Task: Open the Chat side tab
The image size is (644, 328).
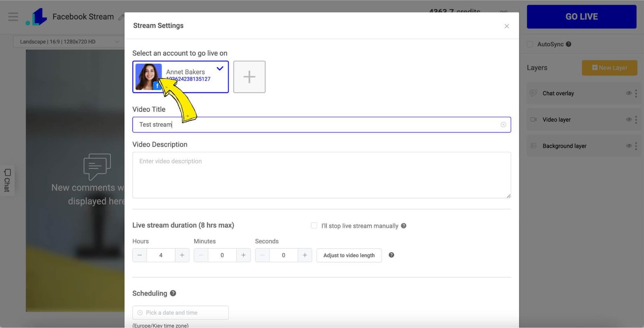Action: click(7, 180)
